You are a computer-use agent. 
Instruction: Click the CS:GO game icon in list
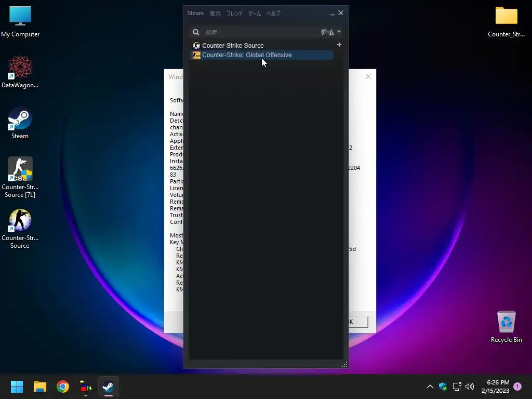click(x=196, y=55)
